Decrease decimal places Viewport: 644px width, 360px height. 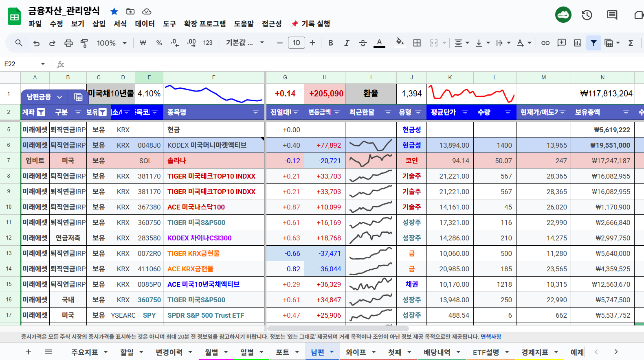pos(175,43)
